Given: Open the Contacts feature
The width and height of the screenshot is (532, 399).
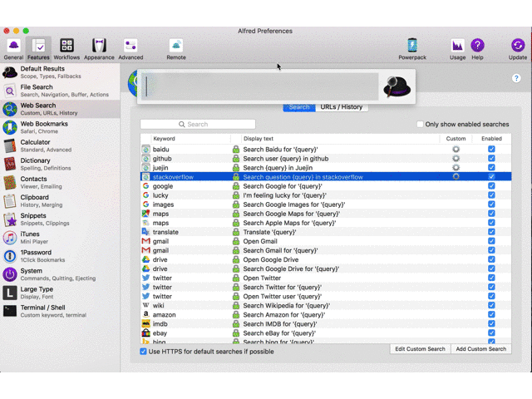Looking at the screenshot, I should pyautogui.click(x=60, y=182).
